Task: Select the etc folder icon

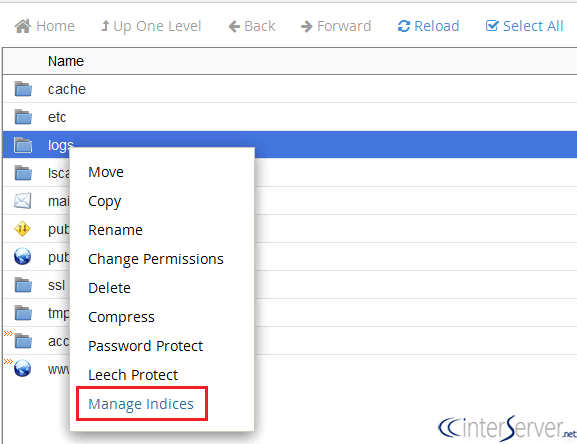Action: click(23, 117)
